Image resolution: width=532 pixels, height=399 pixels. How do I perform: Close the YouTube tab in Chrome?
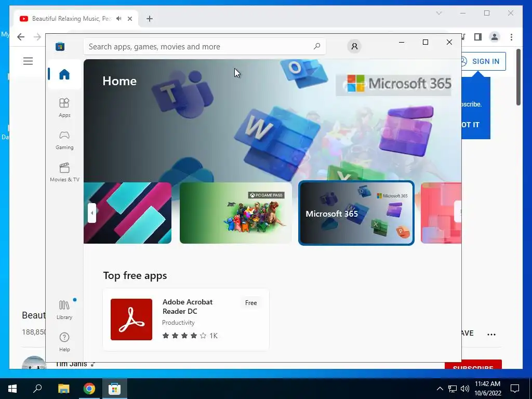point(129,19)
